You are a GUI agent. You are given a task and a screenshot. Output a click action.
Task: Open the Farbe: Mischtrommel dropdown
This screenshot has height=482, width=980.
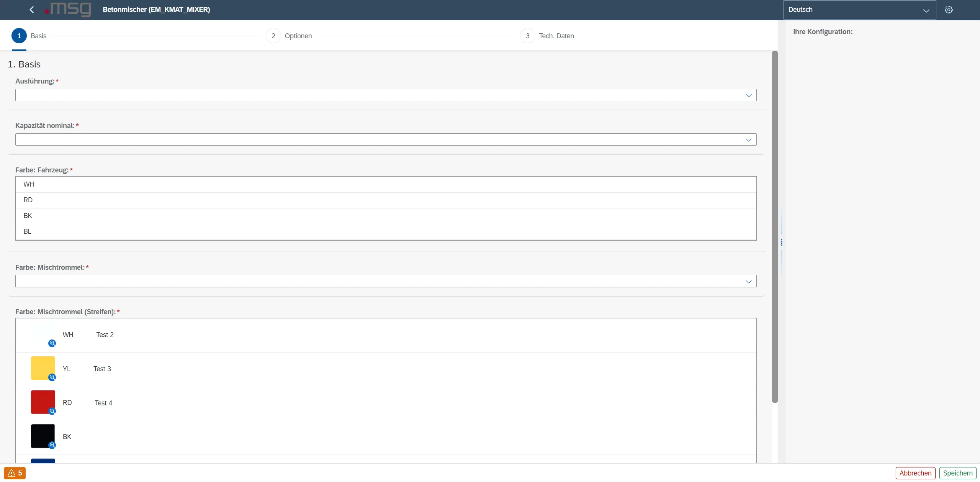748,282
